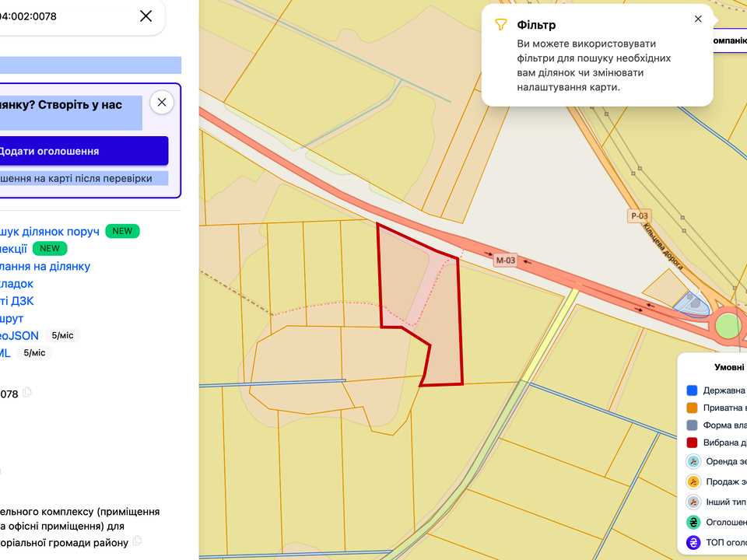Dismiss the listing promotion banner
This screenshot has height=560, width=747.
pyautogui.click(x=162, y=103)
